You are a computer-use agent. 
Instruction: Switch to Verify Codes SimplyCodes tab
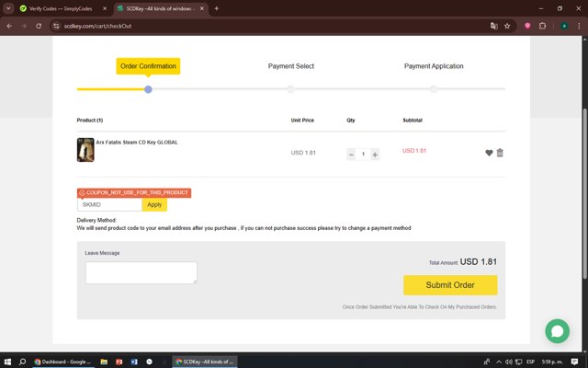click(x=61, y=8)
